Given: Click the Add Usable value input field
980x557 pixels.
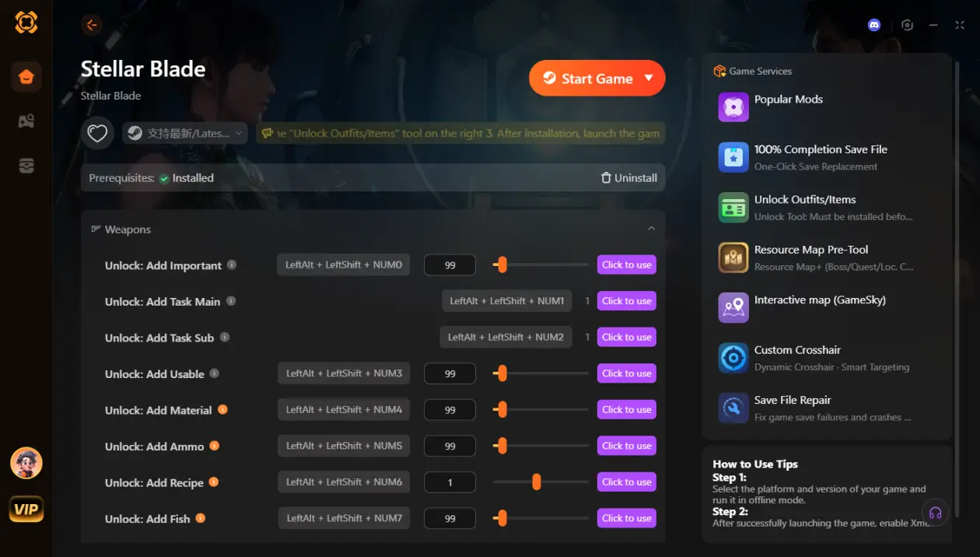Looking at the screenshot, I should click(x=450, y=373).
